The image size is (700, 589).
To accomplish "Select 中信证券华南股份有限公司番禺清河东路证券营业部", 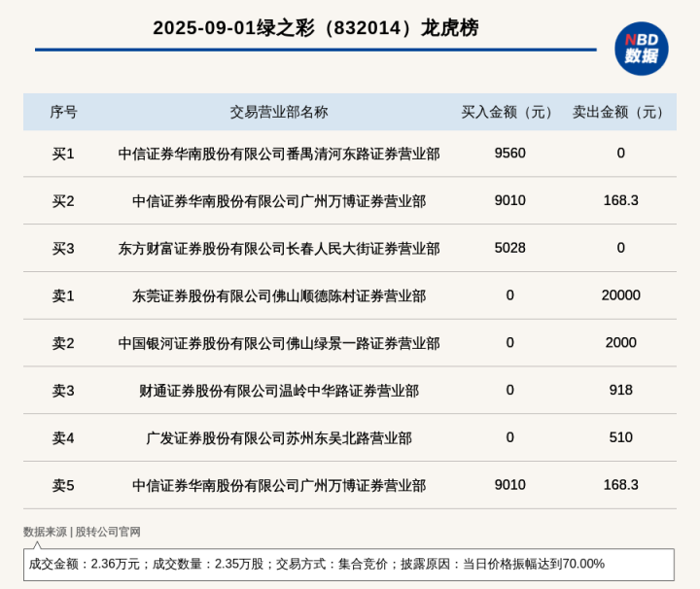I will [279, 154].
